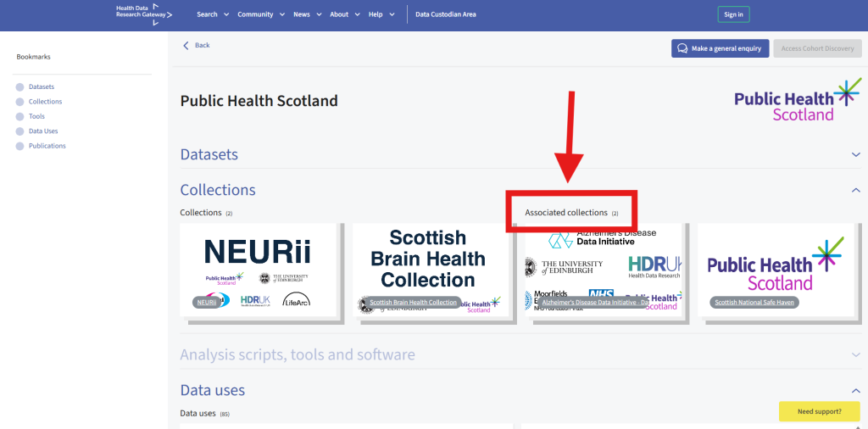This screenshot has height=429, width=868.
Task: Click the bullet beside Publications bookmark
Action: (x=20, y=146)
